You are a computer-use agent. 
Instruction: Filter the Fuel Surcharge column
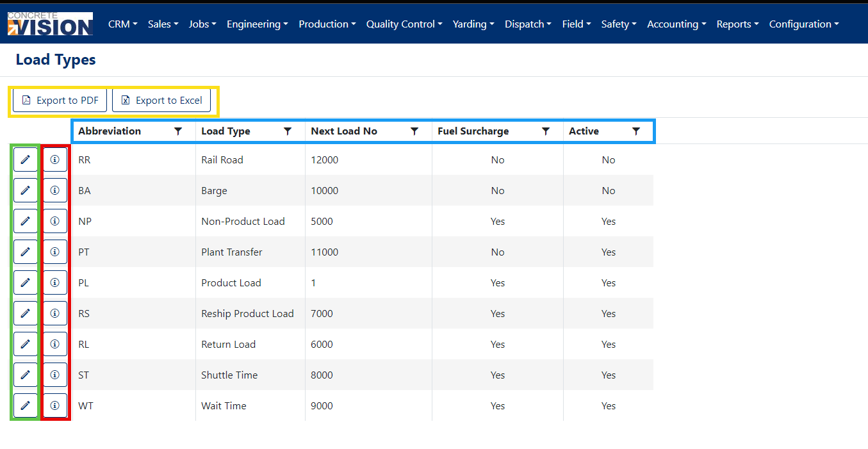point(546,131)
